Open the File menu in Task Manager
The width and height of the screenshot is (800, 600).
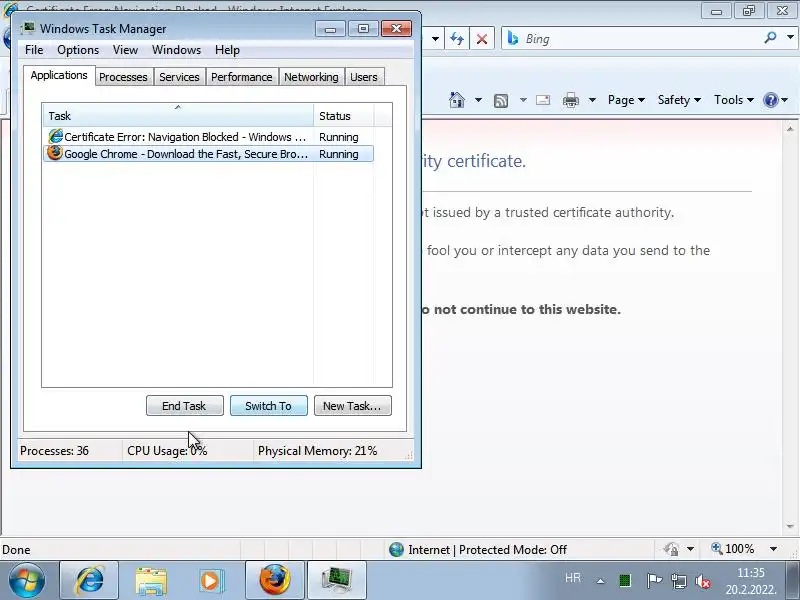pyautogui.click(x=34, y=50)
